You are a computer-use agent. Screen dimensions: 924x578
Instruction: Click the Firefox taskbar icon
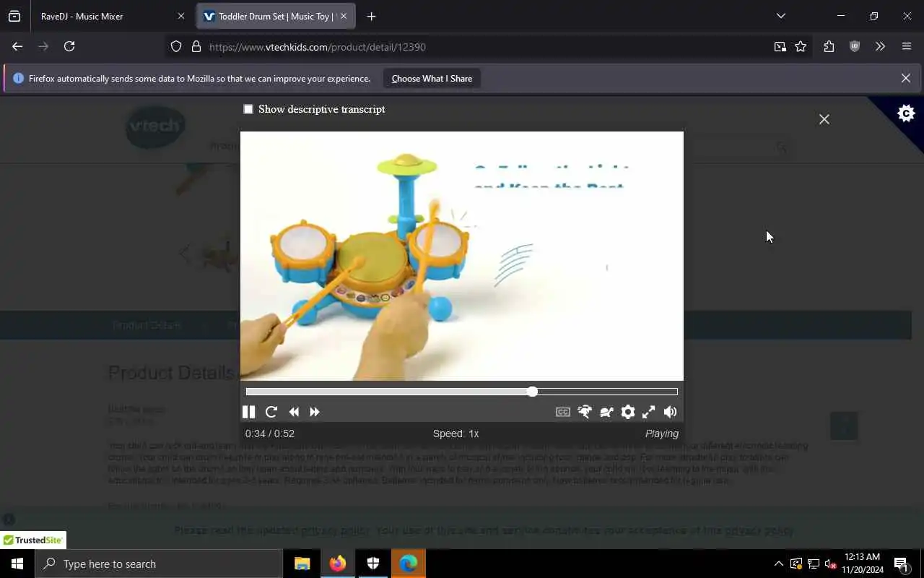pyautogui.click(x=338, y=564)
